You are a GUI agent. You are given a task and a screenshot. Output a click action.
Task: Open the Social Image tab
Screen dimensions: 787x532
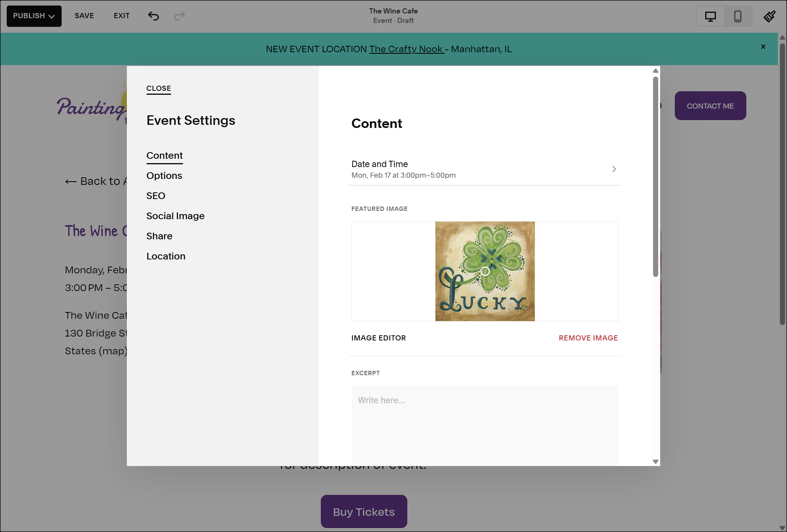(x=175, y=216)
